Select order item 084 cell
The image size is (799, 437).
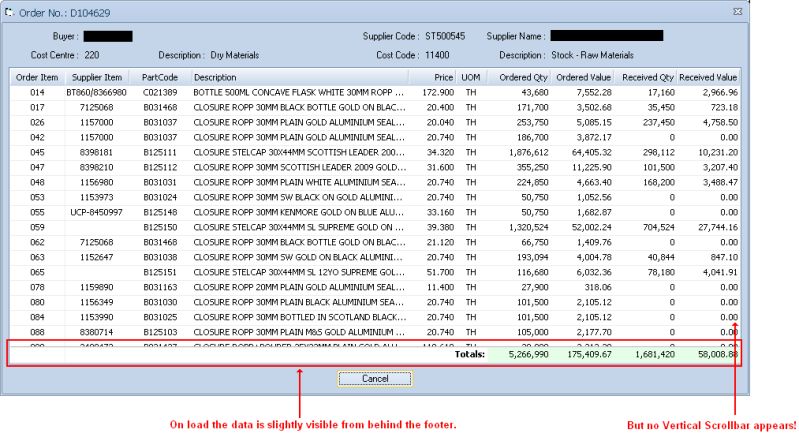(37, 317)
